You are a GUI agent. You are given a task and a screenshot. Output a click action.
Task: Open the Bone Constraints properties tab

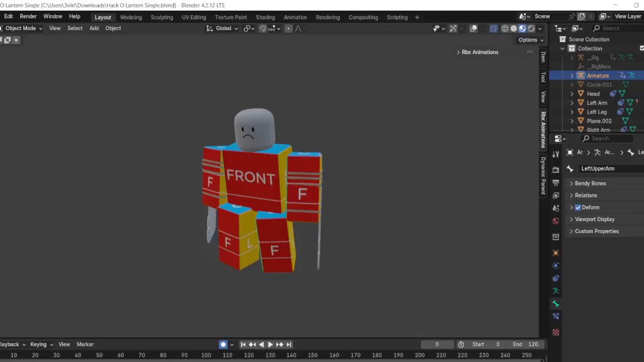(556, 317)
